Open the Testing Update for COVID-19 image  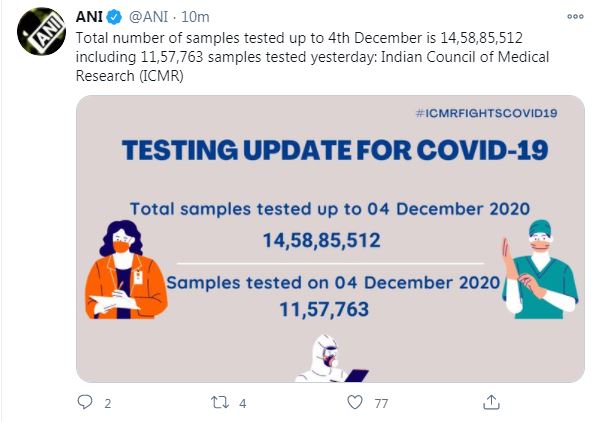click(x=330, y=239)
